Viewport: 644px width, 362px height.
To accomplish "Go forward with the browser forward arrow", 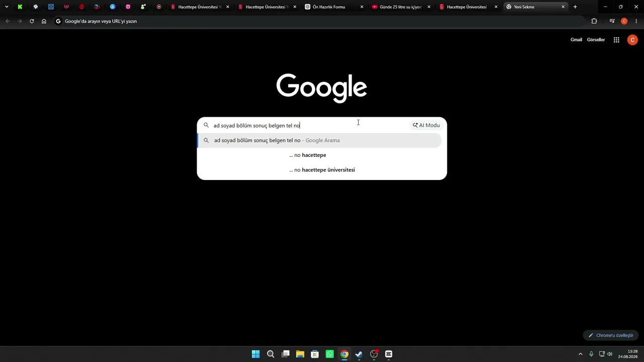I will click(20, 21).
